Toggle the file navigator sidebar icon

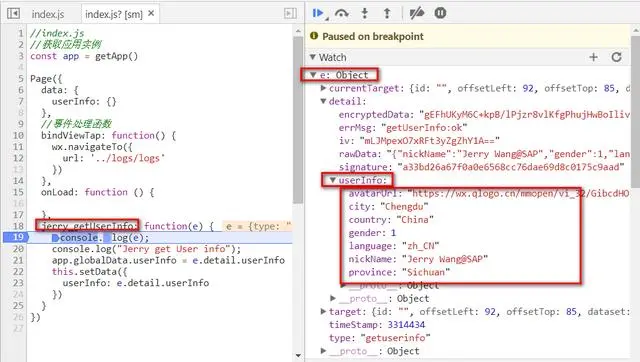tap(13, 13)
